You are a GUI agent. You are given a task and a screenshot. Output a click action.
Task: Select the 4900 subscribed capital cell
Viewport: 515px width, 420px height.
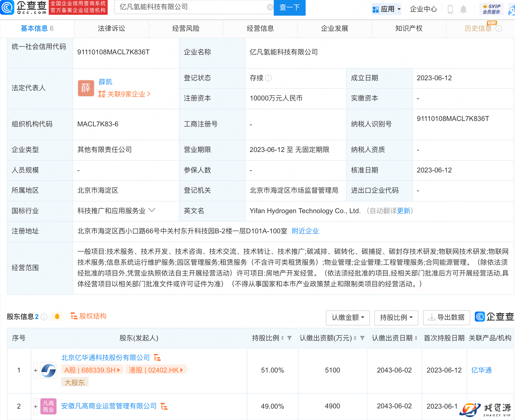[332, 406]
